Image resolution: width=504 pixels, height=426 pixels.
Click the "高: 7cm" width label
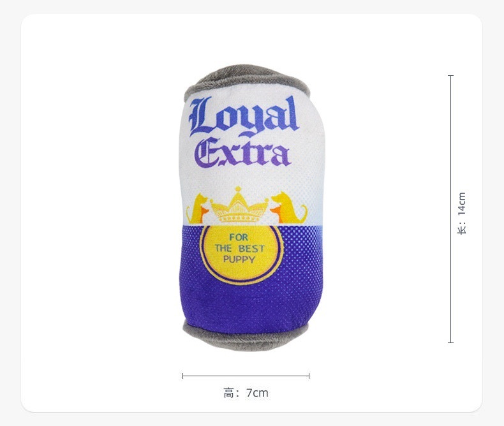pos(246,393)
